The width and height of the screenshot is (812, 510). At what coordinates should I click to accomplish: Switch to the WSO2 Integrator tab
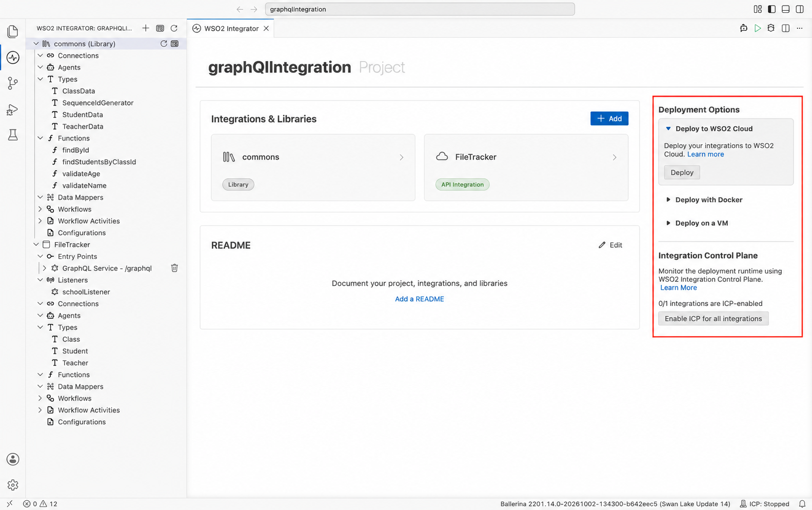(x=231, y=28)
